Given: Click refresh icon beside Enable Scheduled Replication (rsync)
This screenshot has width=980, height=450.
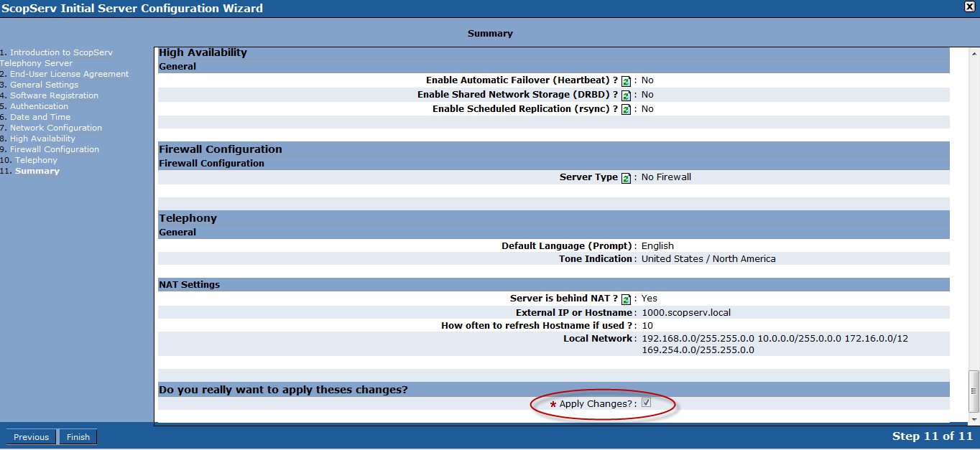Looking at the screenshot, I should click(626, 110).
